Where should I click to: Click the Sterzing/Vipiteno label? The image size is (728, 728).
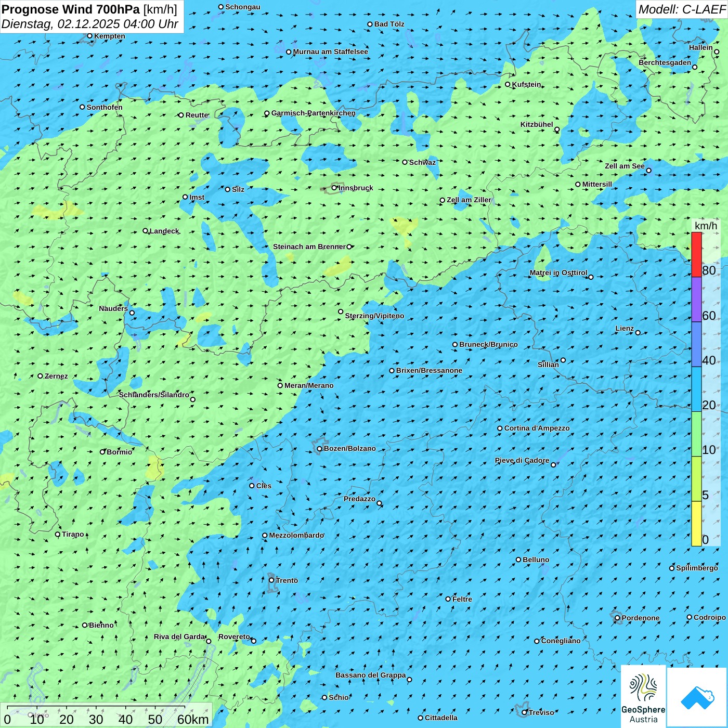tap(374, 316)
